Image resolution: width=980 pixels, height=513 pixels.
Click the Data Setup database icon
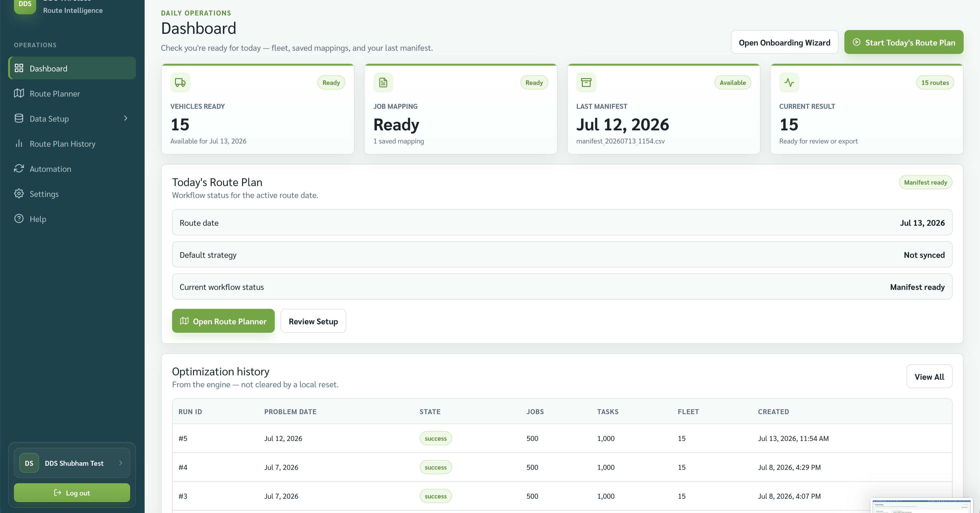(x=19, y=118)
